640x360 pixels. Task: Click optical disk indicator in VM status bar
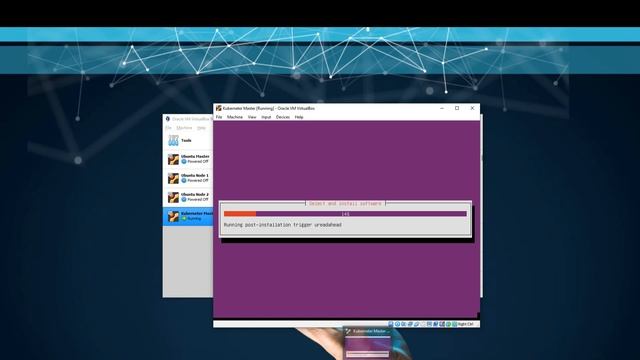click(397, 324)
